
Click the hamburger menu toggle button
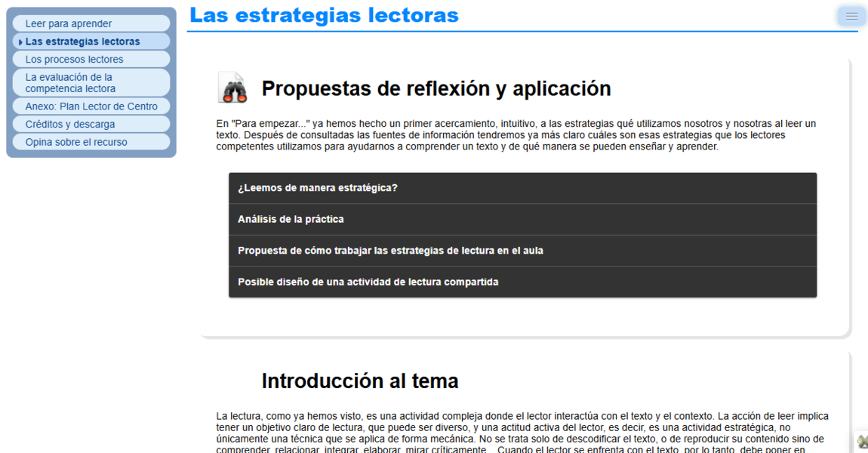pos(851,17)
